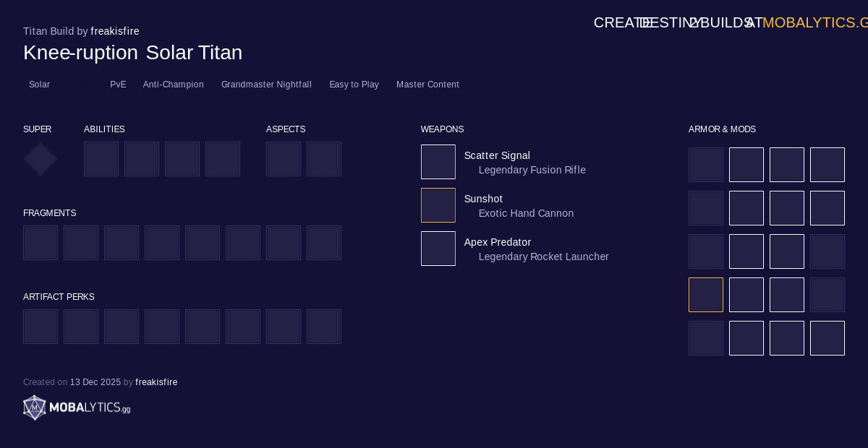
Task: Click the Solar tag
Action: coord(39,85)
